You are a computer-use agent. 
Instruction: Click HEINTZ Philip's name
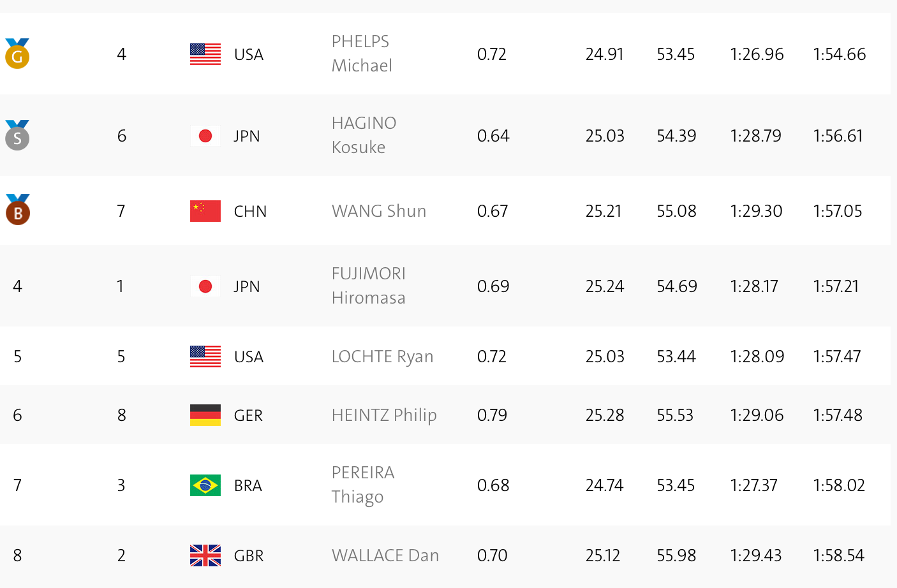[x=384, y=415]
